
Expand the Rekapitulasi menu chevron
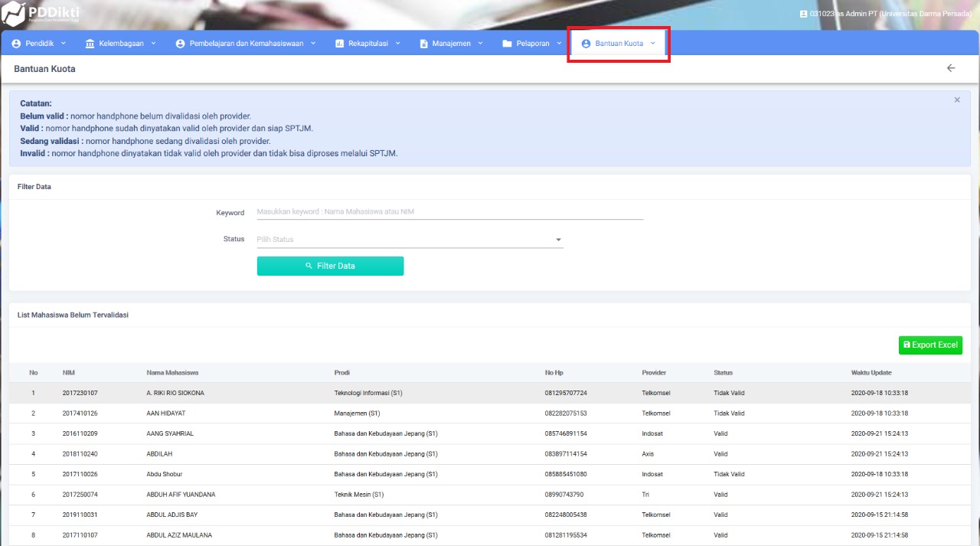pos(397,44)
